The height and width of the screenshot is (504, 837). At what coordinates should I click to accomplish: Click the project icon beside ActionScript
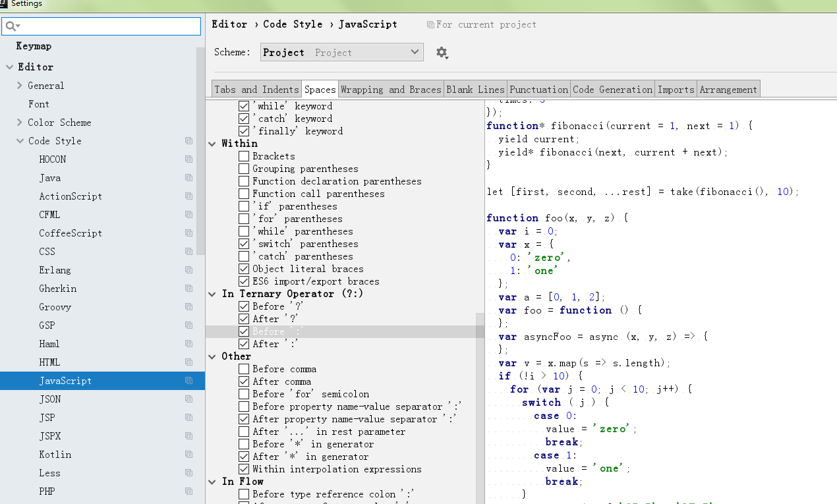point(188,196)
